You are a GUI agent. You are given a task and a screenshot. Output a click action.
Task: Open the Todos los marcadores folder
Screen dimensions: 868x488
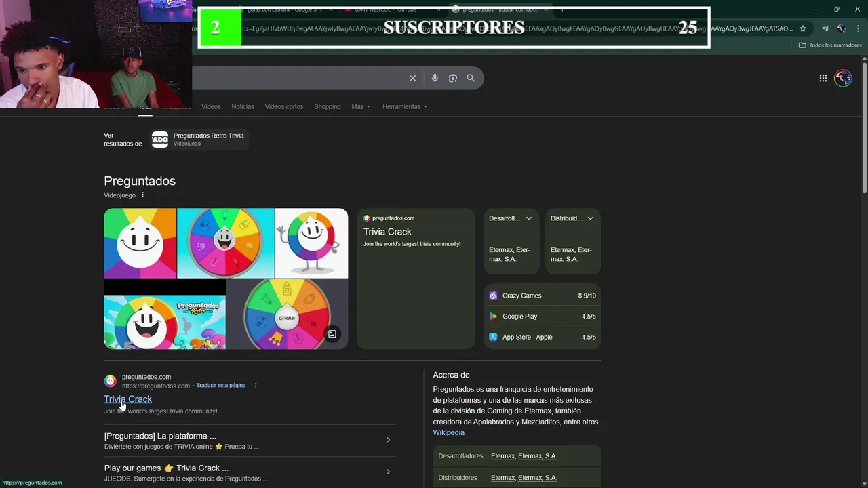(x=830, y=45)
